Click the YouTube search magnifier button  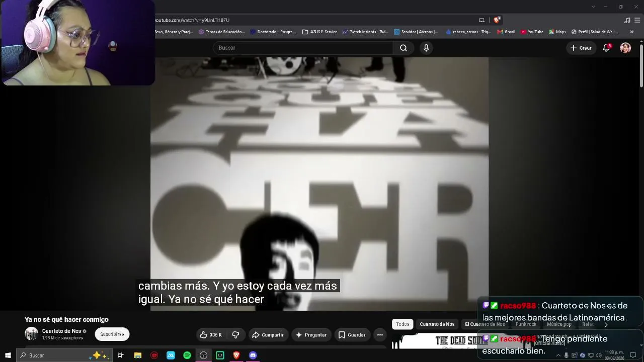pyautogui.click(x=404, y=48)
